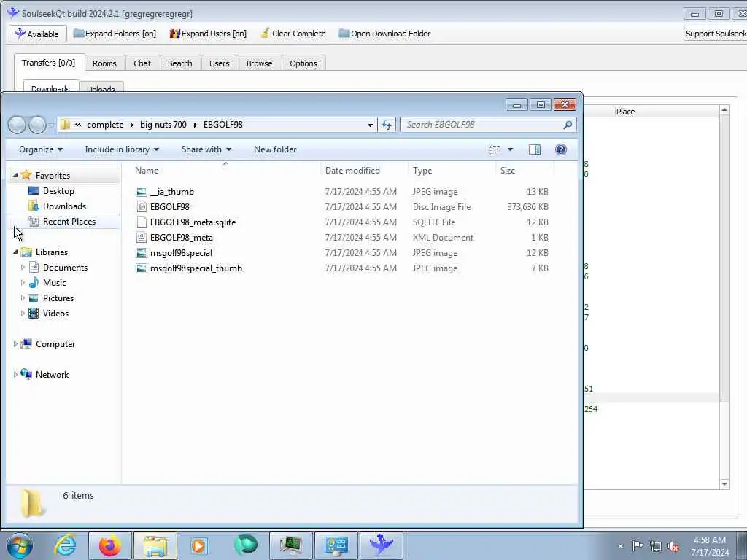Select the Uploads sub-tab in Soulseek
The image size is (747, 560).
coord(101,87)
